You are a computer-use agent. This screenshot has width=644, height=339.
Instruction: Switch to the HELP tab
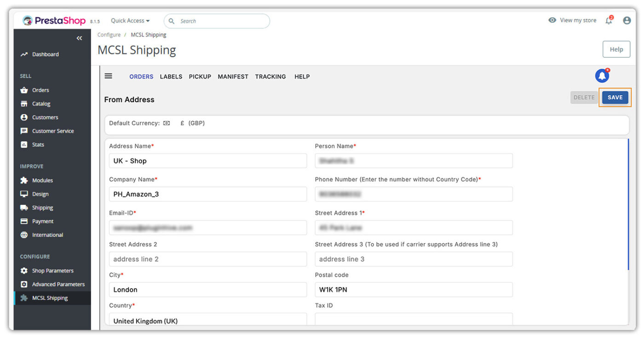[x=302, y=76]
